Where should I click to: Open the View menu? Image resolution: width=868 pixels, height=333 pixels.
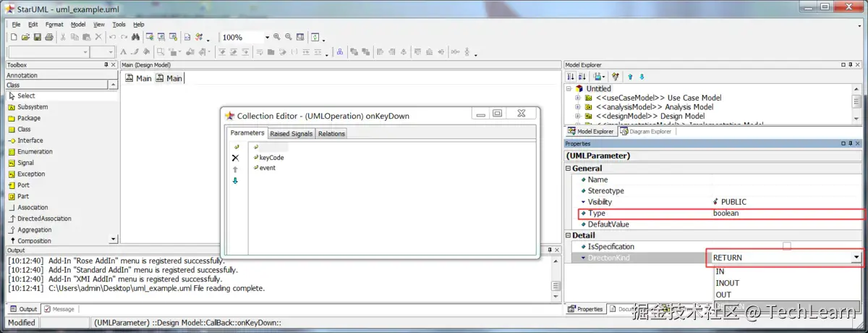pyautogui.click(x=99, y=24)
